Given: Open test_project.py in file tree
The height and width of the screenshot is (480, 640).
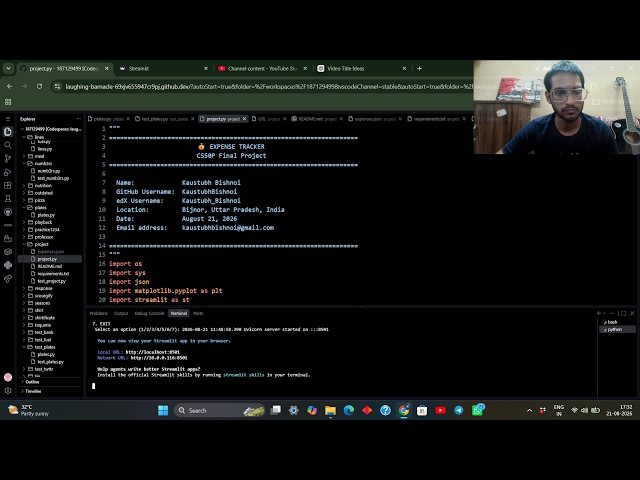Looking at the screenshot, I should pyautogui.click(x=51, y=281).
